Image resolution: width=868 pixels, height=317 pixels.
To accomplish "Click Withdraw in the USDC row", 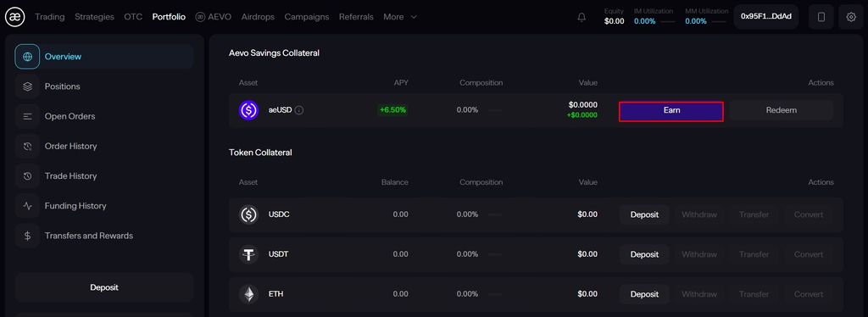I will coord(699,214).
